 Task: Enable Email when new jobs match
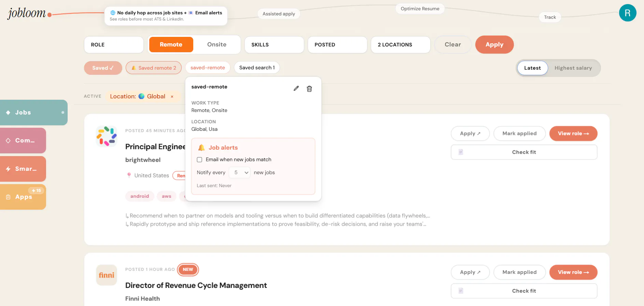pyautogui.click(x=199, y=159)
